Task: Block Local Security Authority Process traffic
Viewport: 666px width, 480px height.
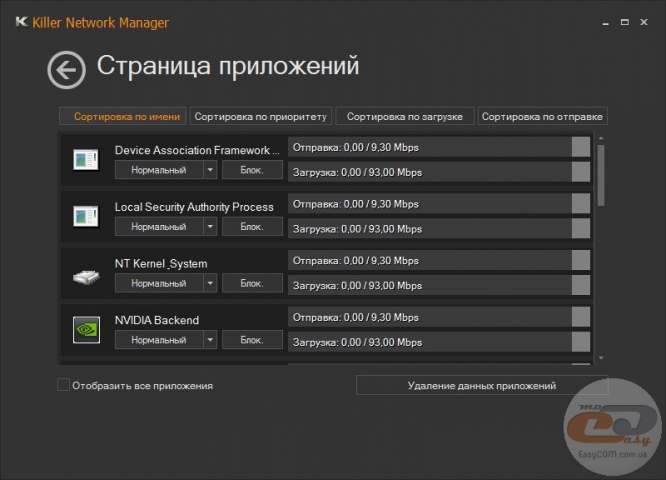Action: click(x=252, y=226)
